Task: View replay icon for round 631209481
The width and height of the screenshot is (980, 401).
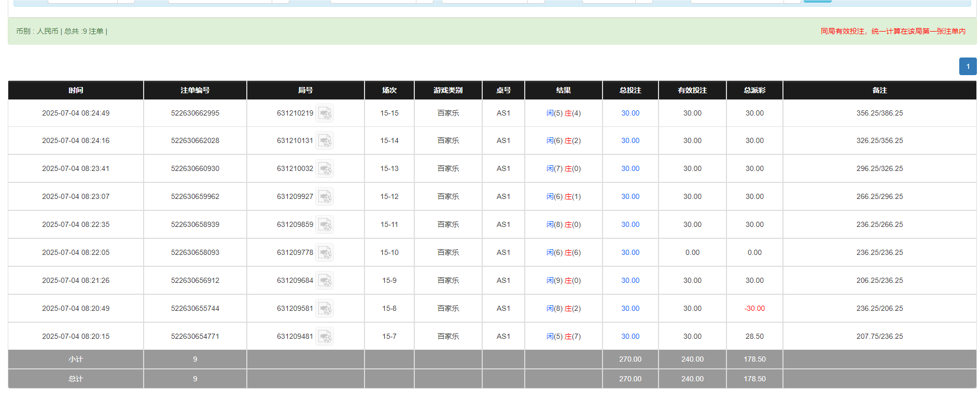Action: click(x=325, y=337)
